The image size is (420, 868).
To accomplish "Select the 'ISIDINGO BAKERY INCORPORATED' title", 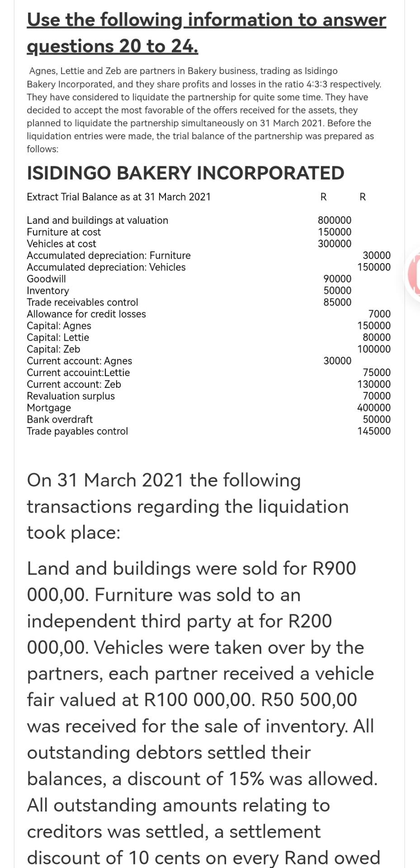I will coord(185,173).
